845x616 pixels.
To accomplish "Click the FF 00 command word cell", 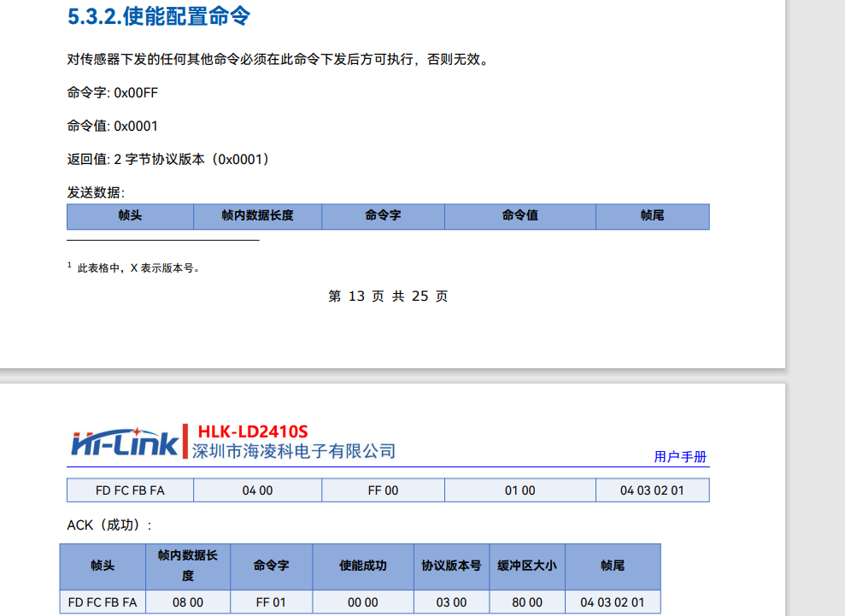I will (x=383, y=490).
